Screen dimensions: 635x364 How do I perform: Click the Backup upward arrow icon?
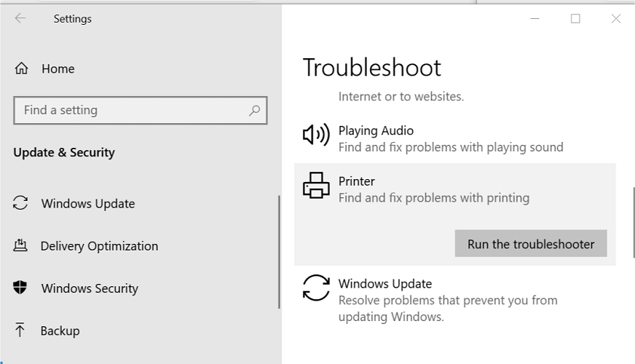20,330
